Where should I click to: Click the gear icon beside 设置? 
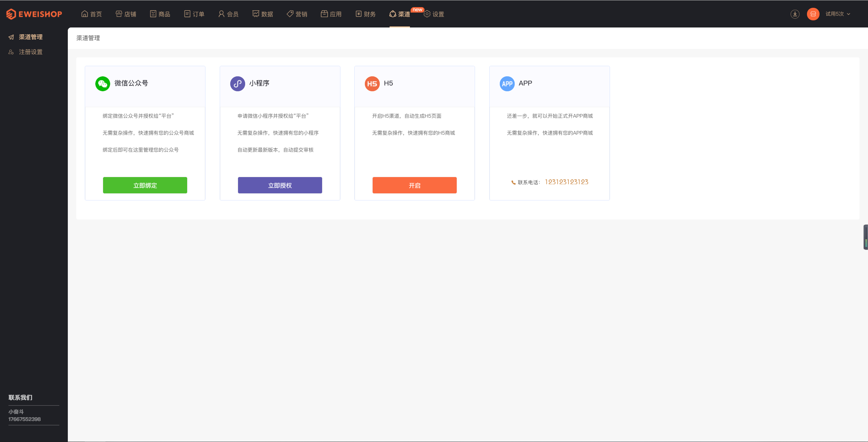click(427, 14)
